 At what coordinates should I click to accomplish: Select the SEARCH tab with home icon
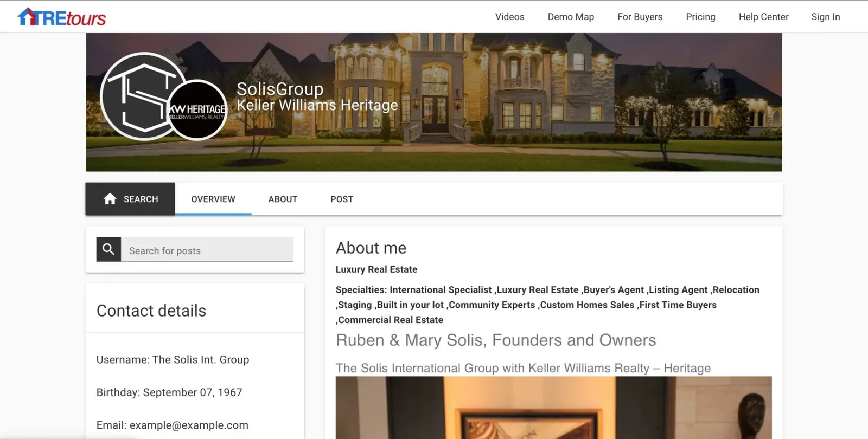130,199
